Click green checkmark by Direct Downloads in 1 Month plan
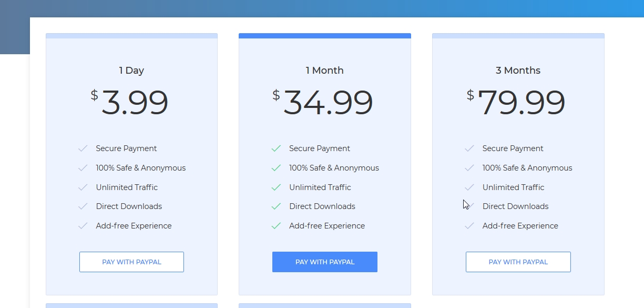 [276, 206]
